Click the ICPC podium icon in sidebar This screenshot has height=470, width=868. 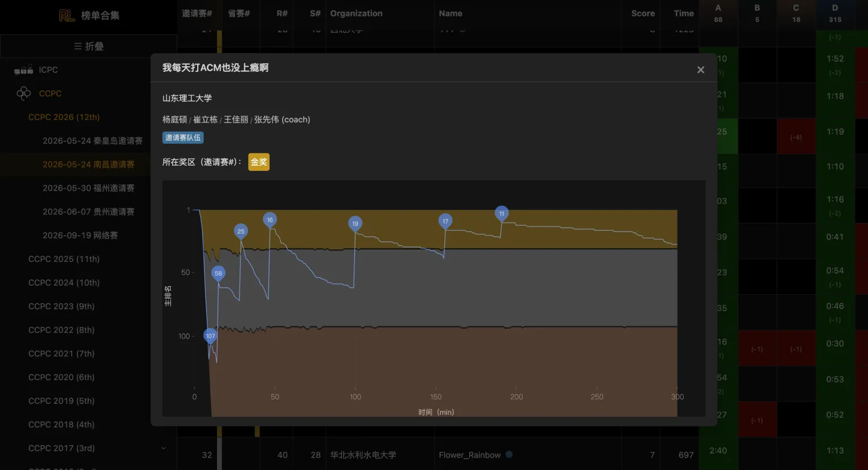point(24,70)
